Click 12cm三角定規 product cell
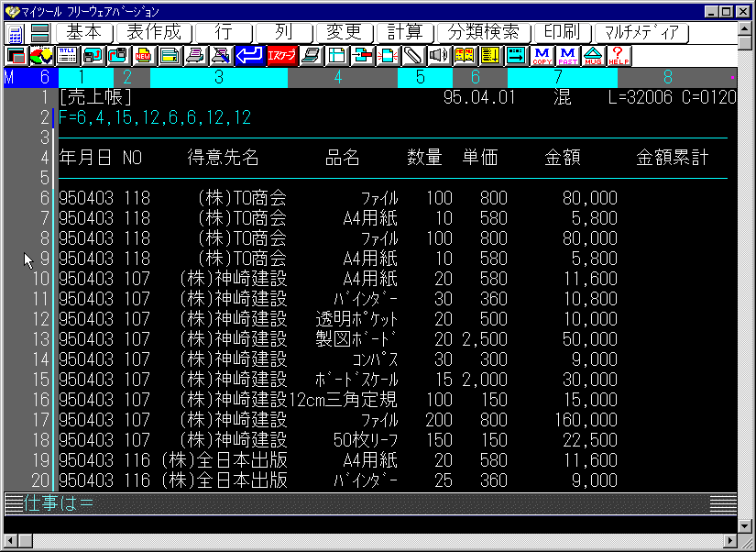Image resolution: width=756 pixels, height=552 pixels. coord(343,400)
